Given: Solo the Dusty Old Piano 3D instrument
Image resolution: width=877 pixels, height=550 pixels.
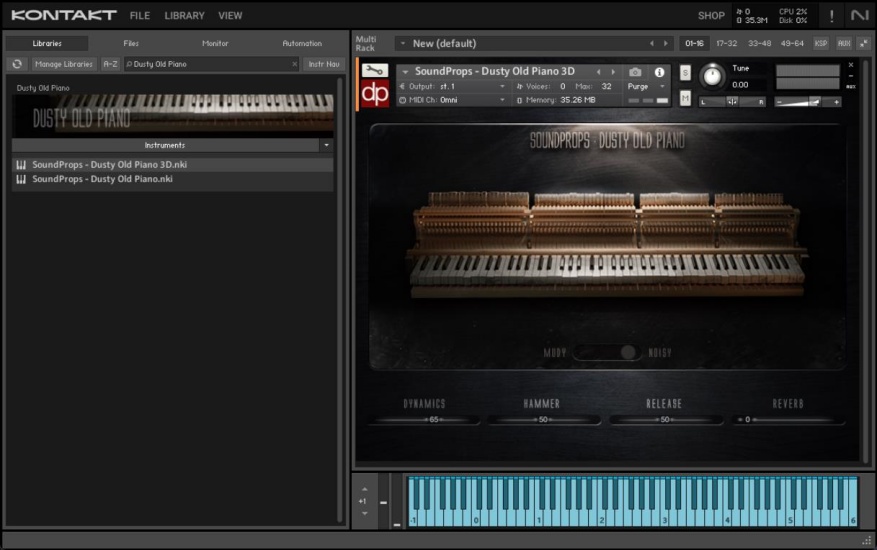Looking at the screenshot, I should click(685, 72).
